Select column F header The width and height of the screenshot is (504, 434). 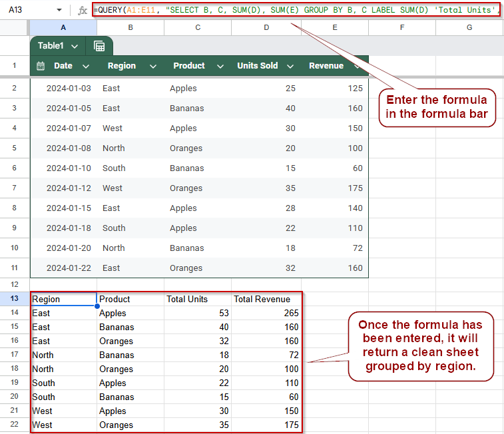402,28
